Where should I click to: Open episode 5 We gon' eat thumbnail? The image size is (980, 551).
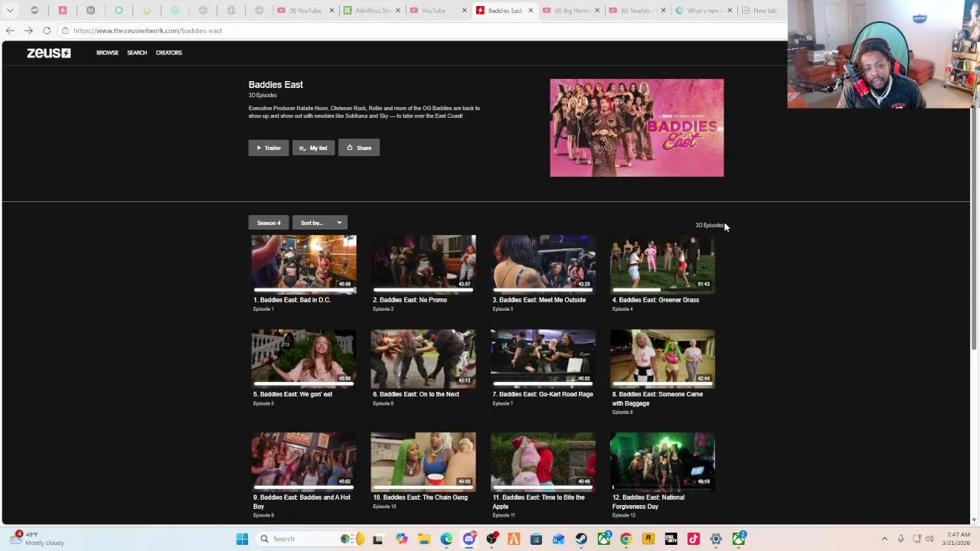(x=304, y=359)
